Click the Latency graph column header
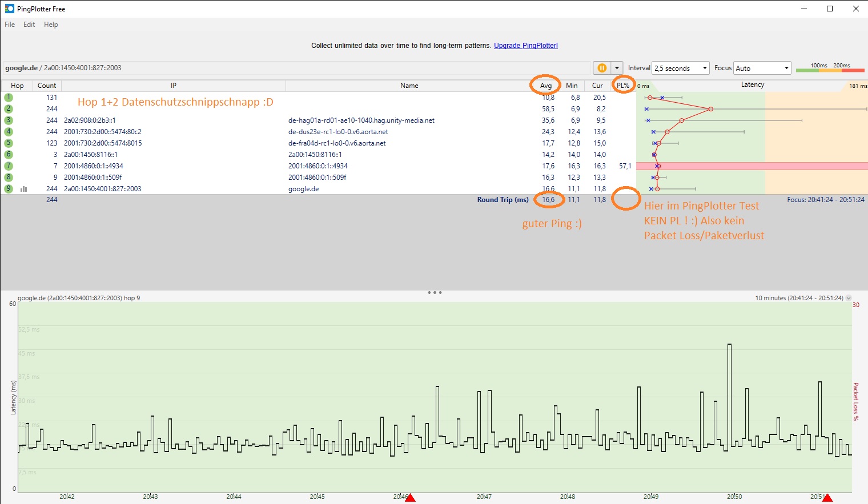This screenshot has height=504, width=868. 752,85
